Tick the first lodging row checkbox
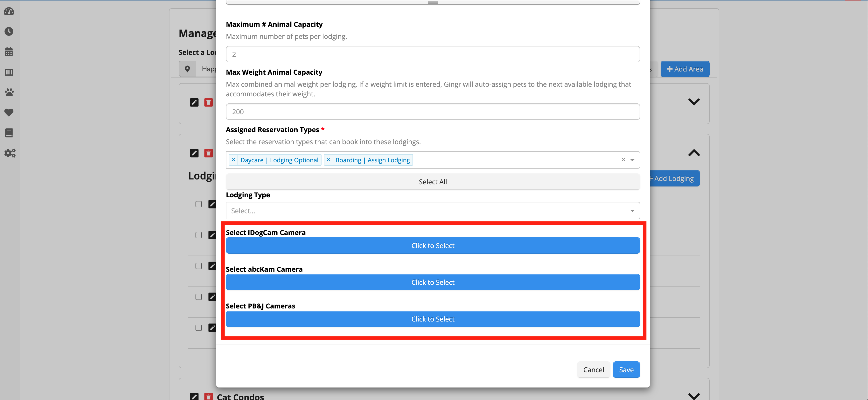868x400 pixels. coord(199,204)
